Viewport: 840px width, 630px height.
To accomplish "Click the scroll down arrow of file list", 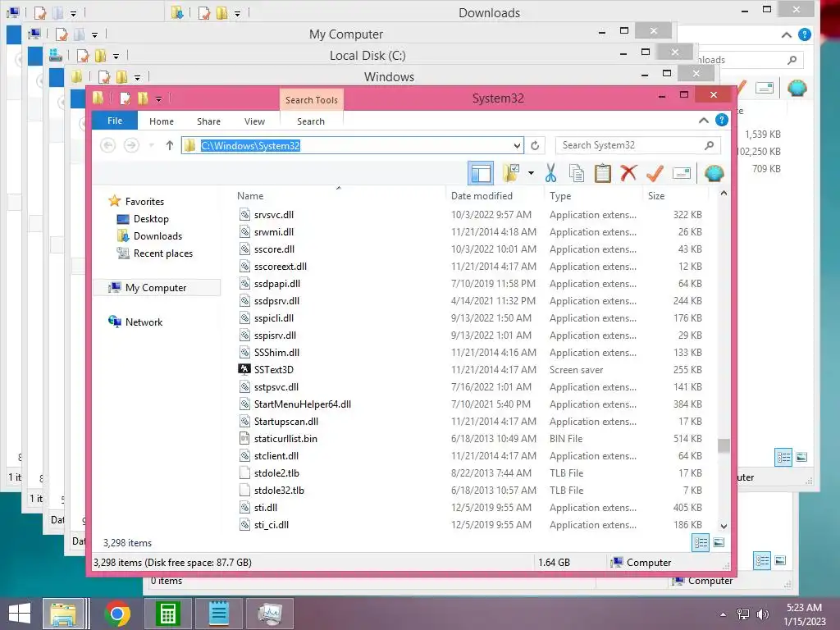I will (x=724, y=526).
